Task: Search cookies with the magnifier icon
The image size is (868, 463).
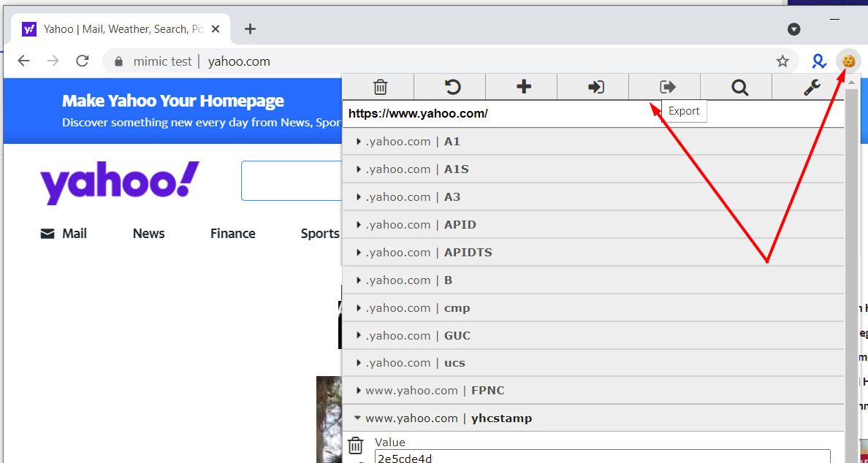Action: tap(739, 87)
